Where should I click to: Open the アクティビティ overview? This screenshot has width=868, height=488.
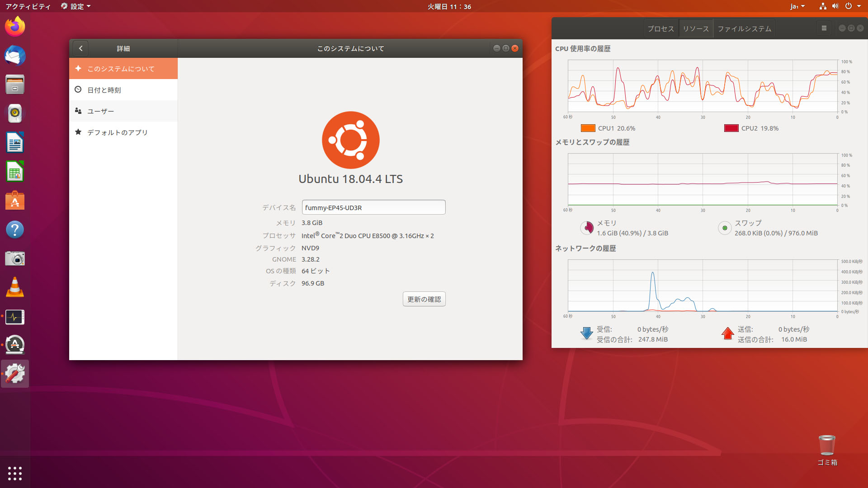coord(28,6)
